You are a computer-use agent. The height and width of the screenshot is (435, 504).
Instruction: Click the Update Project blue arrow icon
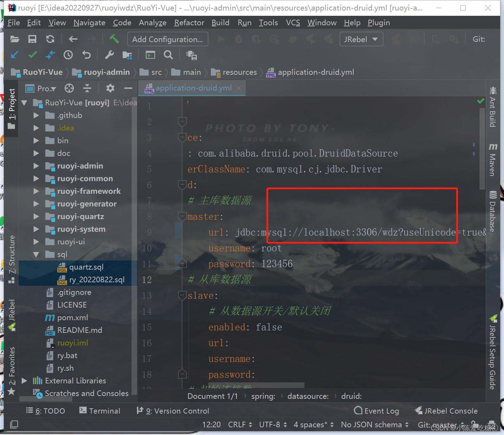(x=15, y=55)
